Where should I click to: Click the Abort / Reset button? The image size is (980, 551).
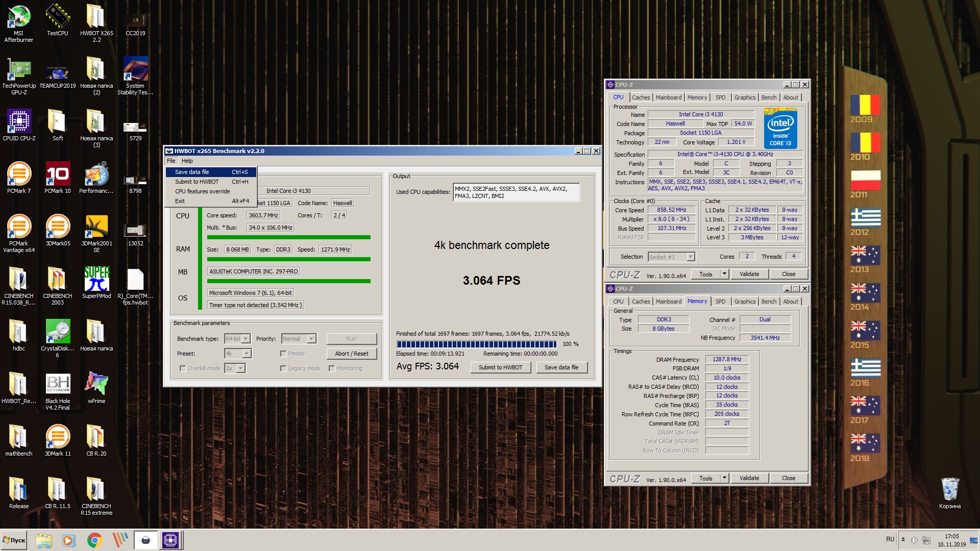pos(352,354)
